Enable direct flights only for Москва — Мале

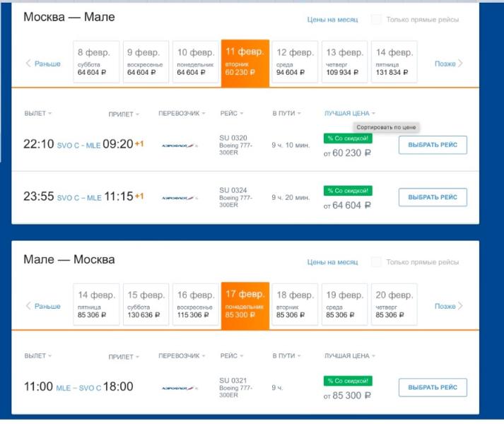377,20
